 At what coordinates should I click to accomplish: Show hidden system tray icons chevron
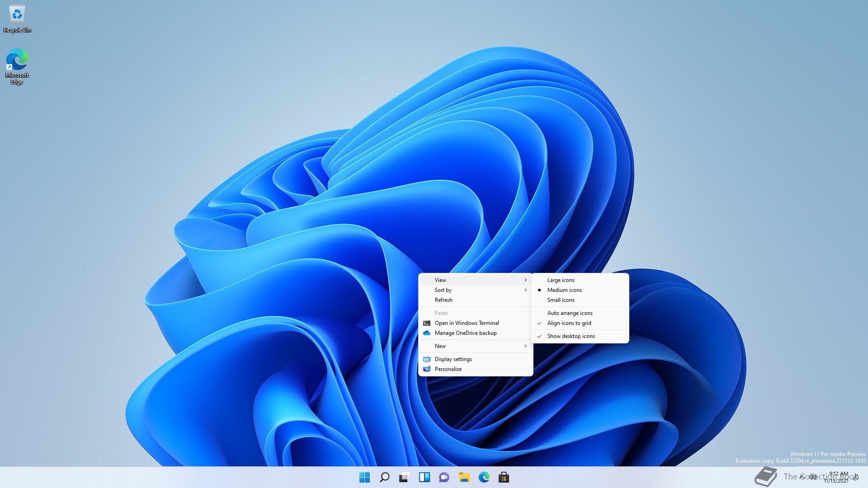802,477
